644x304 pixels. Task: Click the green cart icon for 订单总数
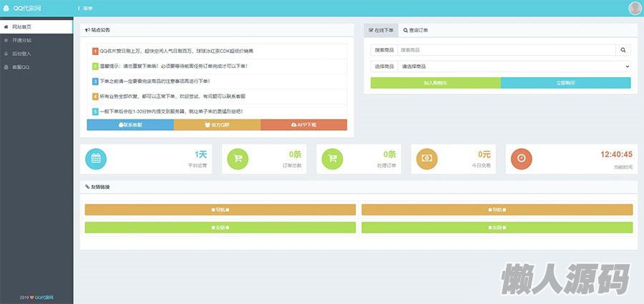[238, 159]
